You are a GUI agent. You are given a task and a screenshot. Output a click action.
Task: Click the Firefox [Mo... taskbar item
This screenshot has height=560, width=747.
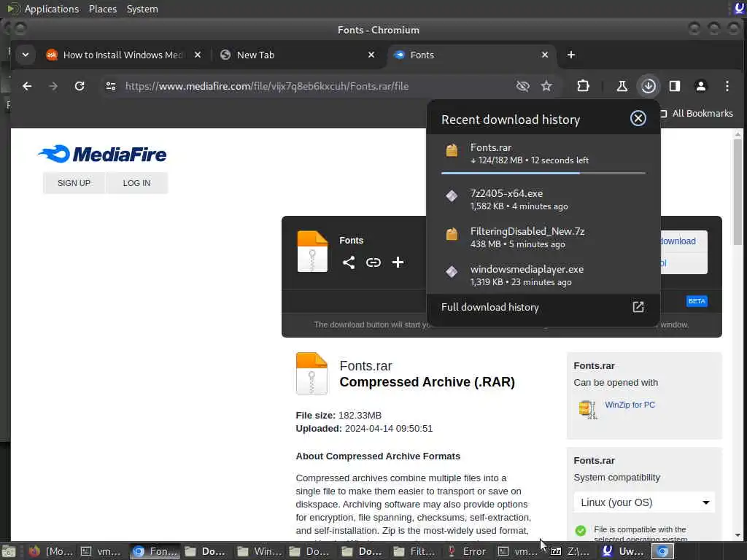[51, 551]
